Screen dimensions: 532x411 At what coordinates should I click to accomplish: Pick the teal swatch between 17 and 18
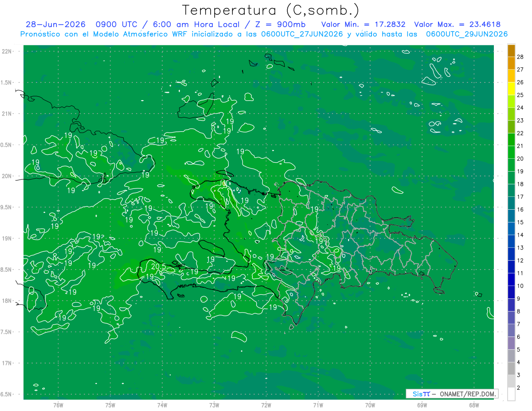point(511,190)
